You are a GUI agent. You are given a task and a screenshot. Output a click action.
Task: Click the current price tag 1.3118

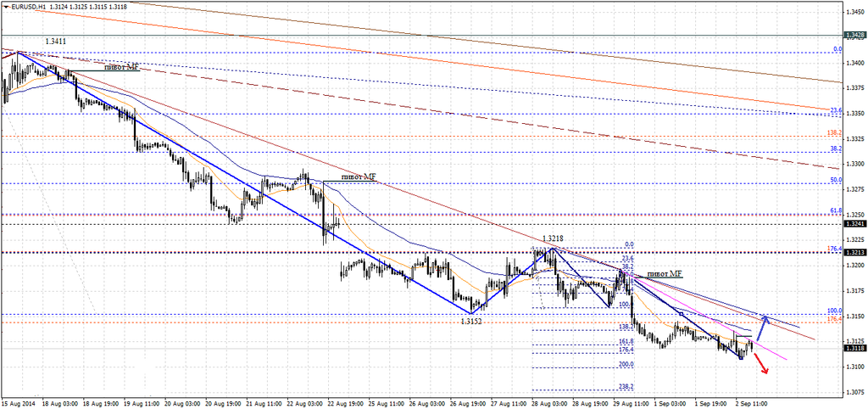click(x=854, y=348)
